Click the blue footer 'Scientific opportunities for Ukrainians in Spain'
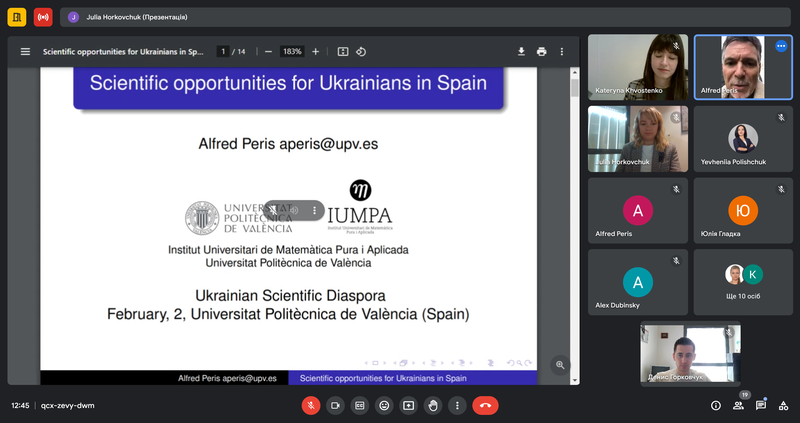The width and height of the screenshot is (800, 423). coord(383,378)
